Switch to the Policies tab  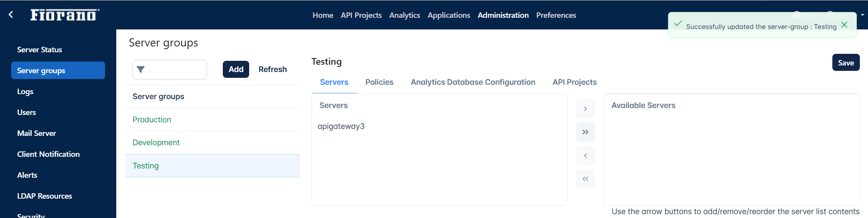tap(379, 82)
